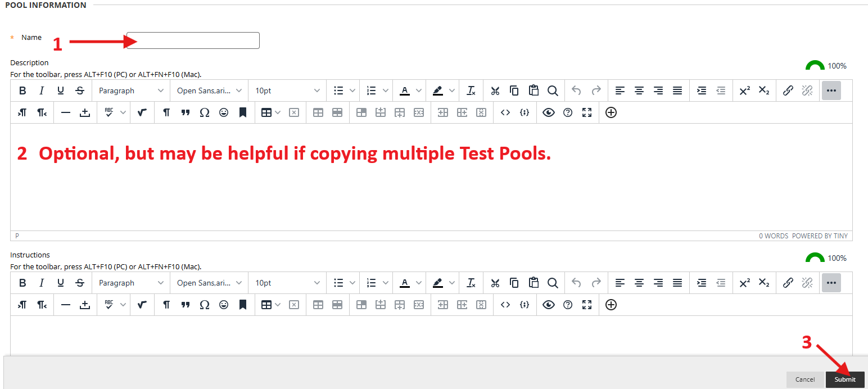868x389 pixels.
Task: Insert anchor bookmark in Description toolbar
Action: click(x=243, y=112)
